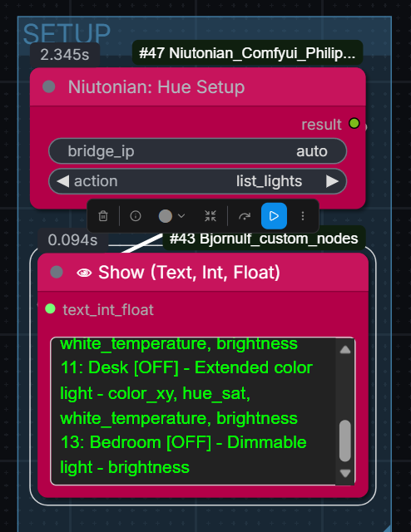Viewport: 411px width, 532px height.
Task: Open the action list_lights combo value
Action: click(x=269, y=181)
